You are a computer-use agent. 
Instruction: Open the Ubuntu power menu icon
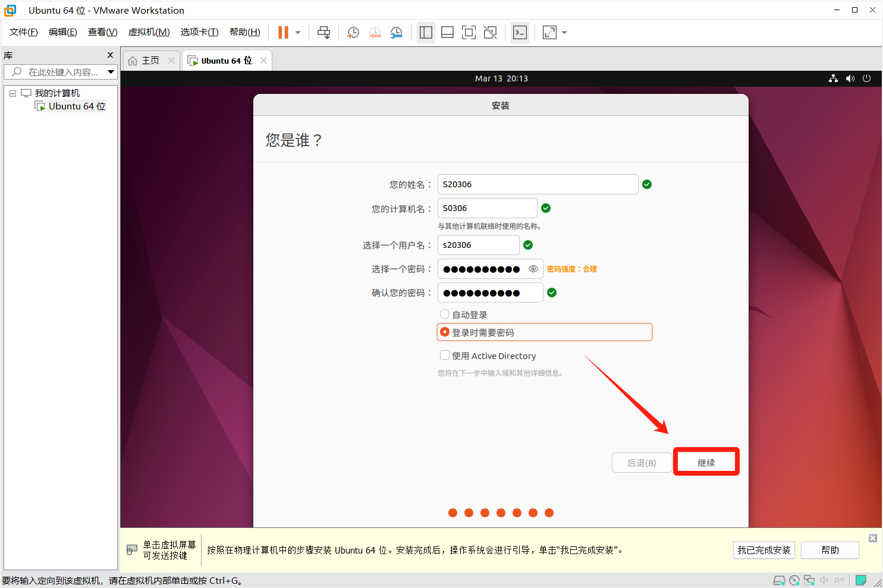point(867,78)
